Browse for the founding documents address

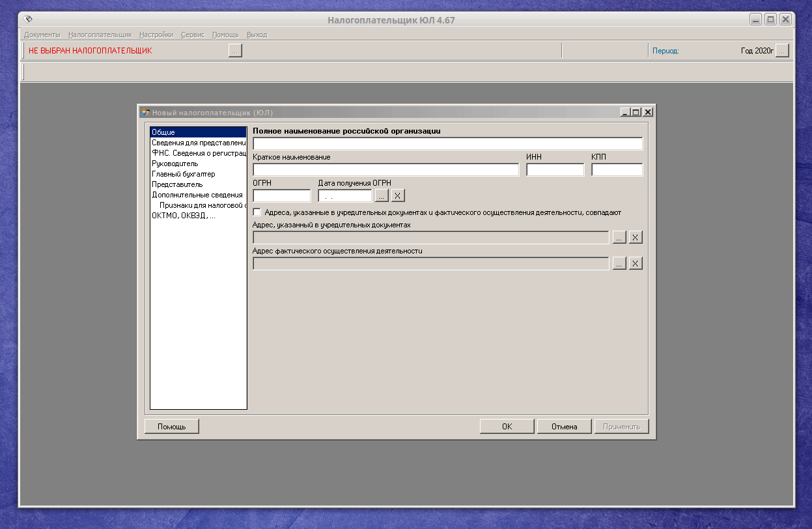[619, 237]
